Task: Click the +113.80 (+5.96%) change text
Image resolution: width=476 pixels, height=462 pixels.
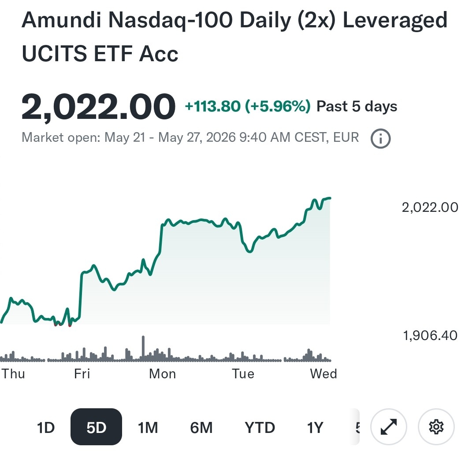Action: point(248,106)
